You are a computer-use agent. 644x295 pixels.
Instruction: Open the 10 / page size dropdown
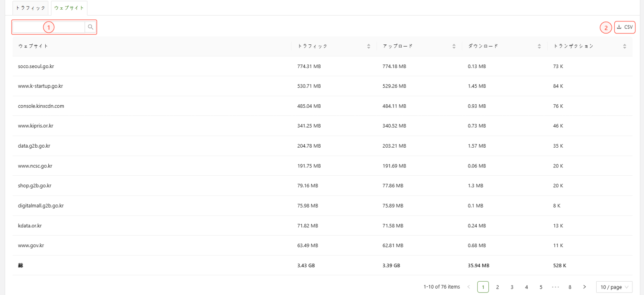click(x=614, y=287)
